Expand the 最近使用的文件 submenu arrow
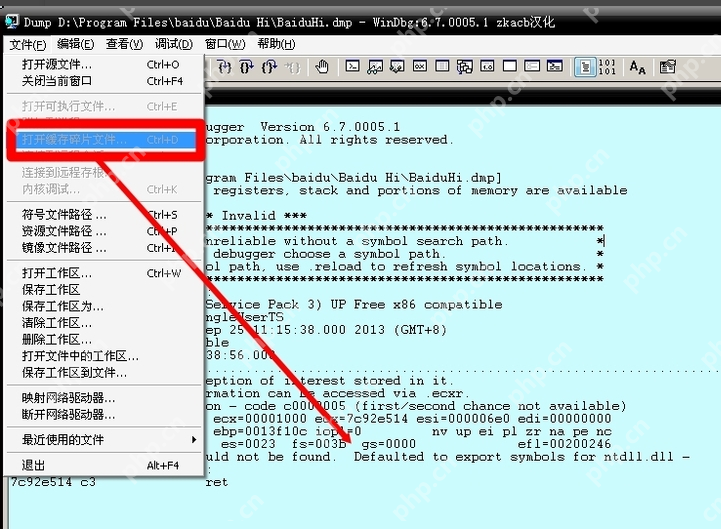Image resolution: width=721 pixels, height=529 pixels. click(x=194, y=440)
